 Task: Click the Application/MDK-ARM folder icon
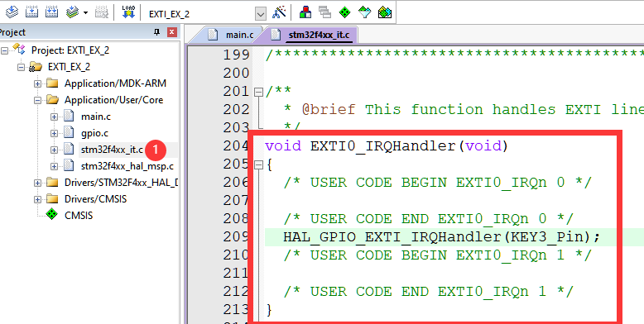52,83
